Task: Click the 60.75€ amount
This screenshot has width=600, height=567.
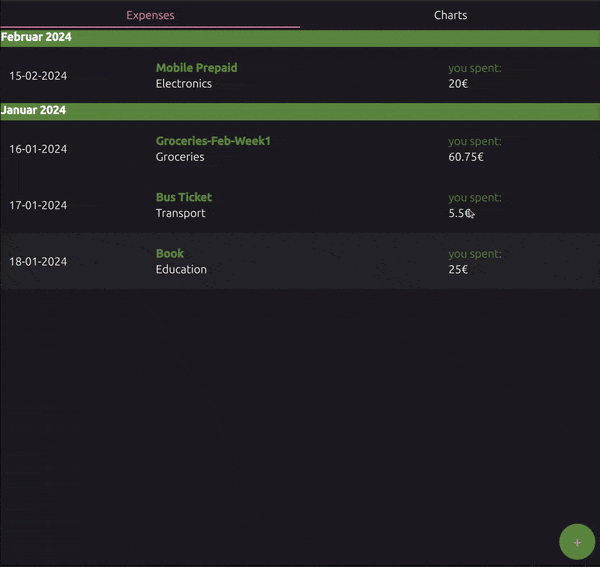Action: pyautogui.click(x=466, y=157)
